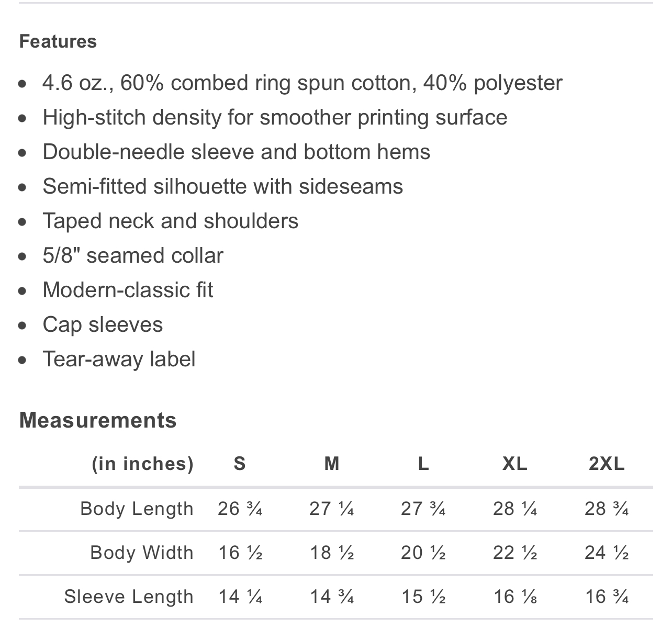Click the Semi-fitted silhouette with sideseams item
The width and height of the screenshot is (672, 639).
pyautogui.click(x=222, y=186)
